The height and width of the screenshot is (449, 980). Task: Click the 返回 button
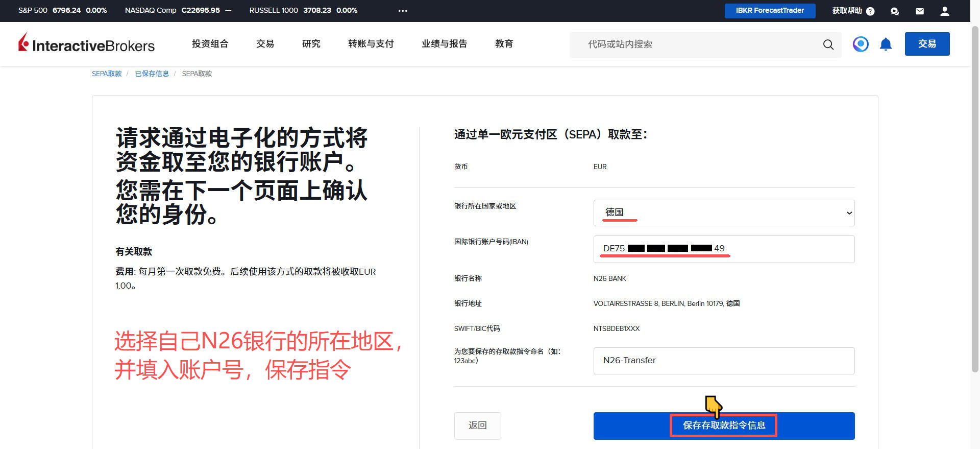477,426
